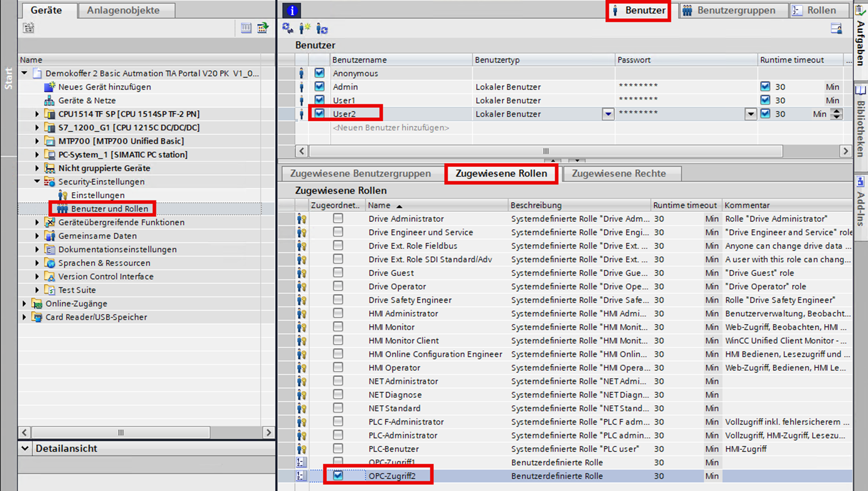This screenshot has height=491, width=868.
Task: Select the PLC-Benutzer role row
Action: click(564, 449)
